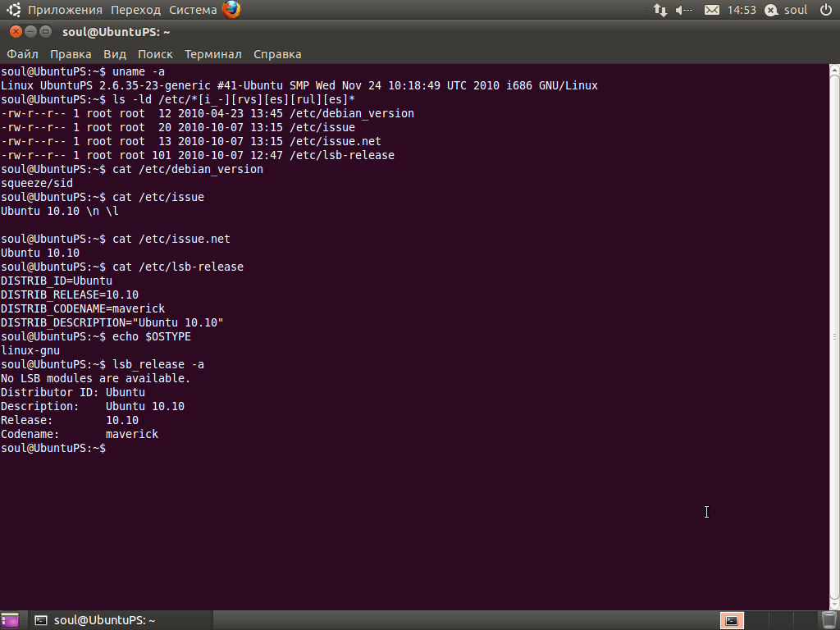Click the show desktop icon
840x630 pixels.
(x=9, y=620)
